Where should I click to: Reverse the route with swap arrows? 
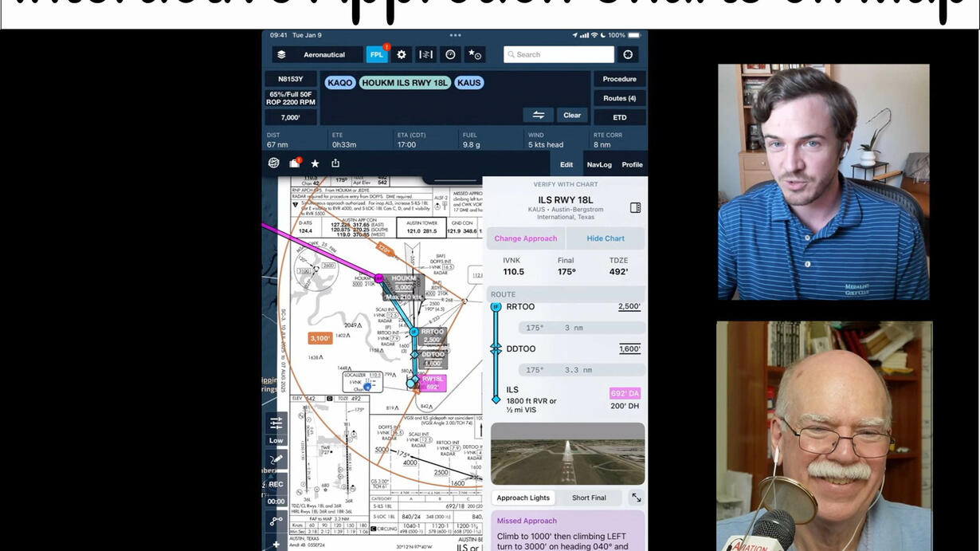(x=539, y=115)
